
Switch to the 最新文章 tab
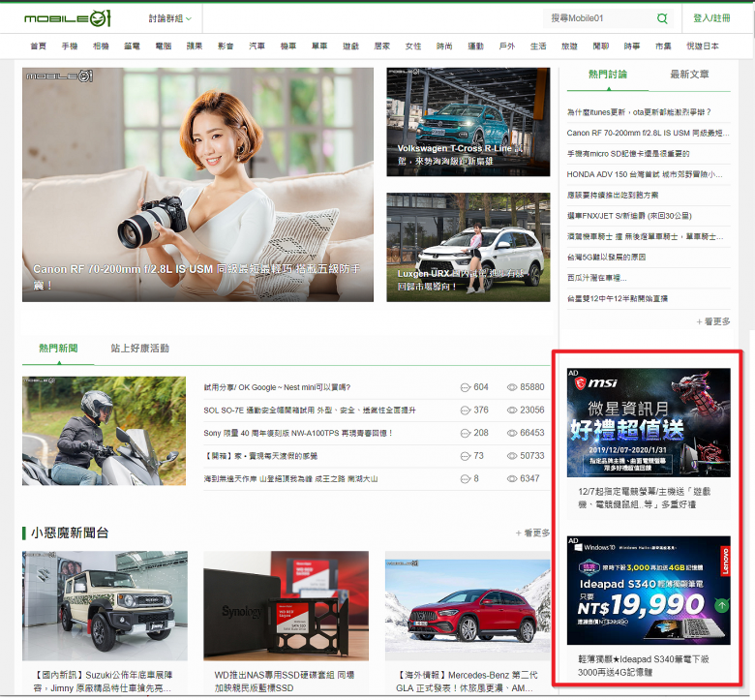pyautogui.click(x=689, y=75)
